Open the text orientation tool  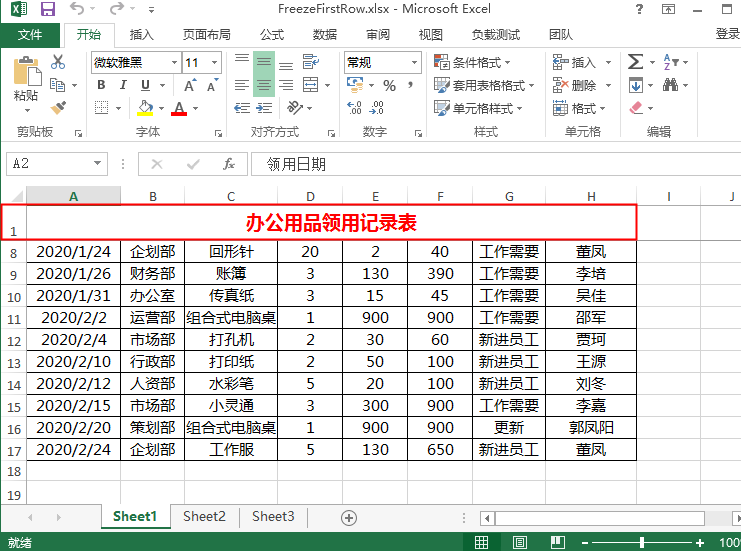(x=295, y=108)
